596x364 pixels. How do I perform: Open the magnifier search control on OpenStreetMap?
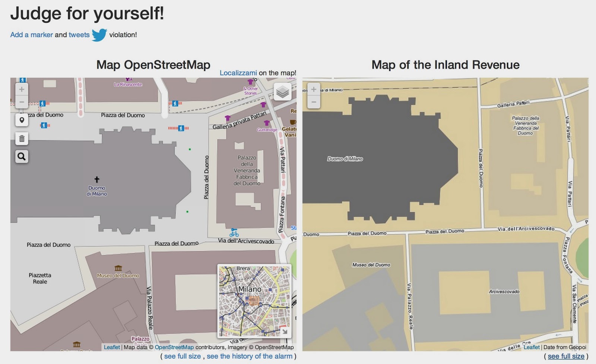pyautogui.click(x=22, y=156)
